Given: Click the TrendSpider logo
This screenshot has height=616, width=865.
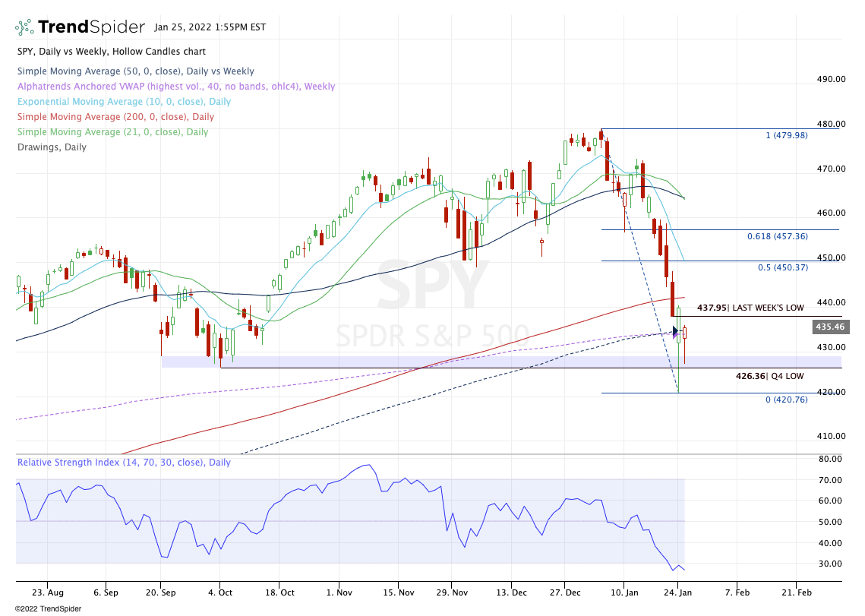Looking at the screenshot, I should point(80,27).
